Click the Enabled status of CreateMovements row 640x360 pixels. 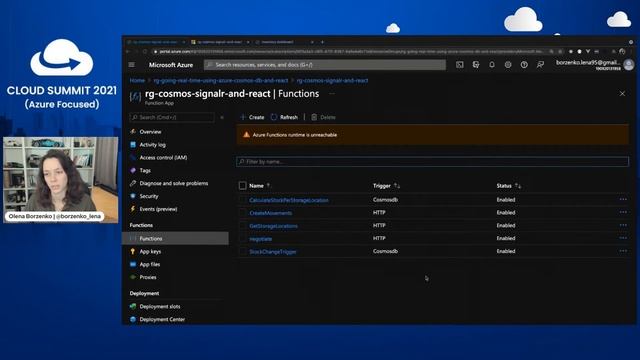point(506,213)
